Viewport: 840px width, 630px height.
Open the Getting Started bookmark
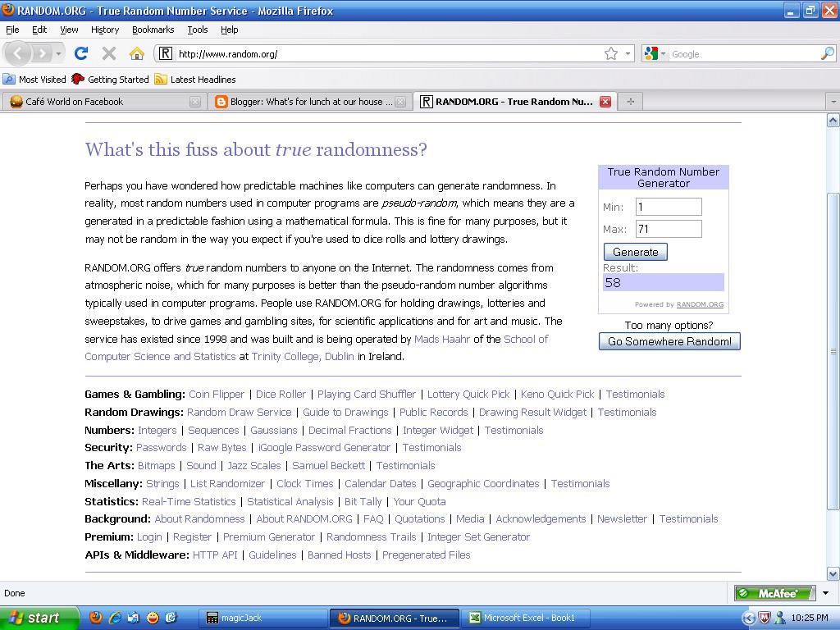[x=111, y=80]
